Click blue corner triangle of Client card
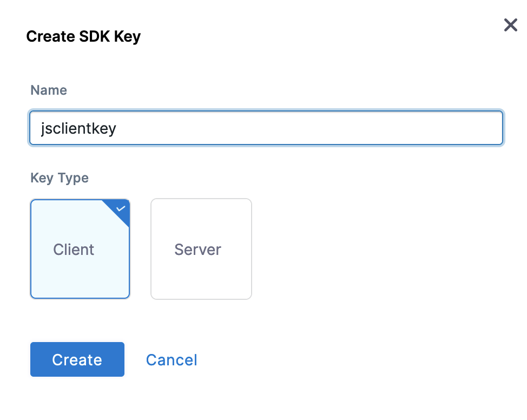Viewport: 527px width, 420px height. click(x=120, y=209)
